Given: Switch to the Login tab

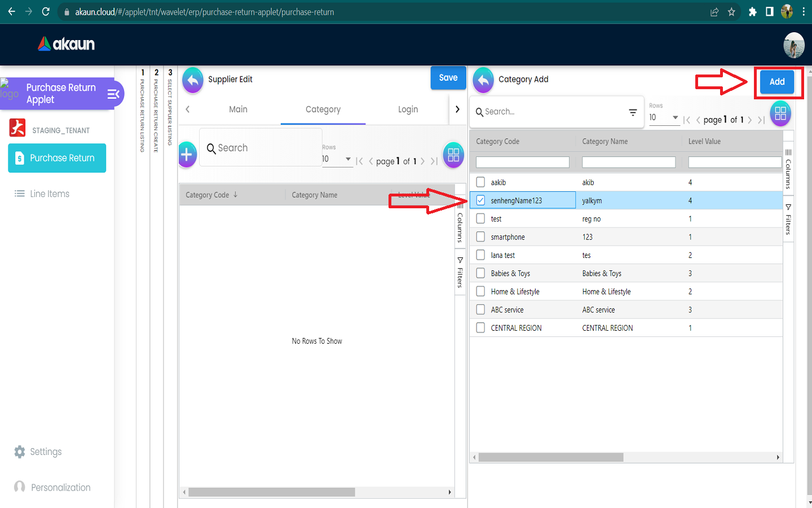Looking at the screenshot, I should (x=408, y=110).
